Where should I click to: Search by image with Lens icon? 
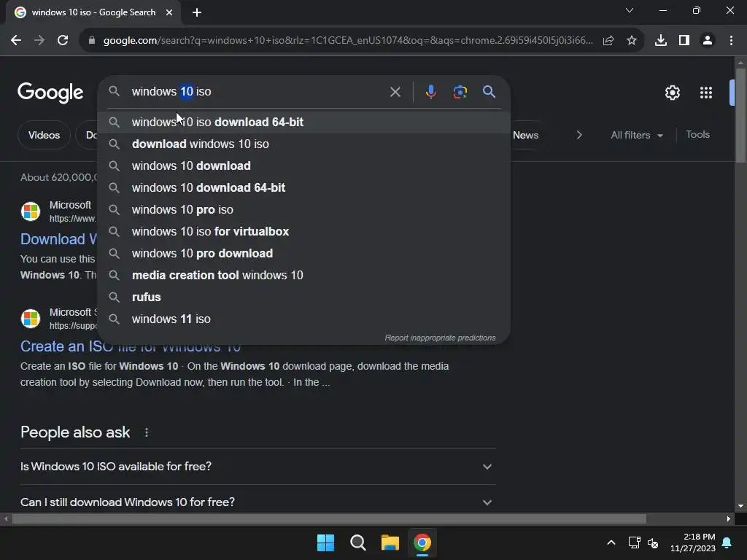[460, 92]
